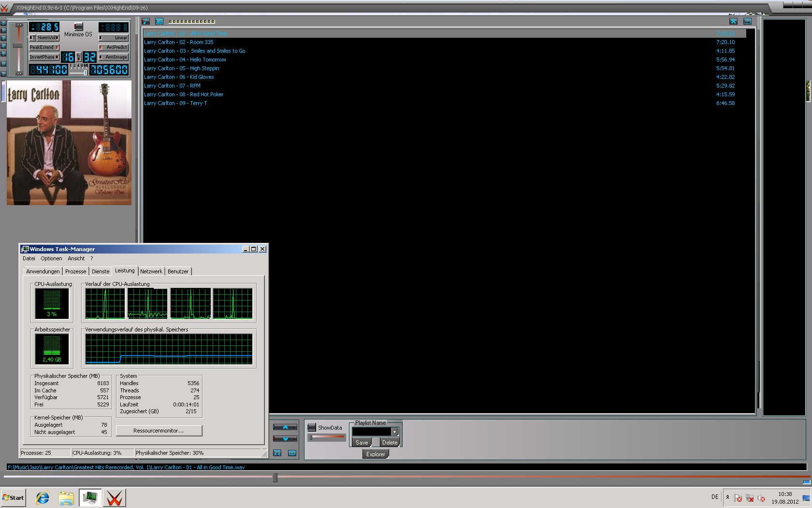This screenshot has height=508, width=812.
Task: Click the bottom-left icon under the arrow buttons
Action: click(x=277, y=453)
